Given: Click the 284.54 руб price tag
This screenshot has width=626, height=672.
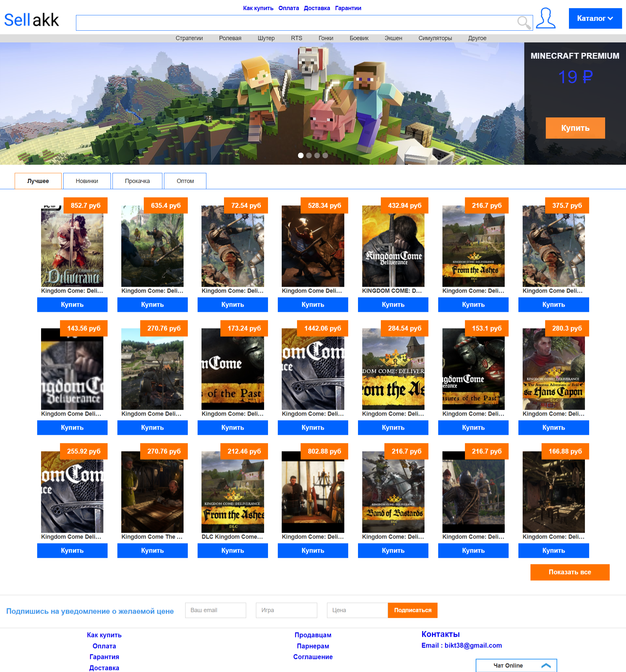Looking at the screenshot, I should 404,328.
